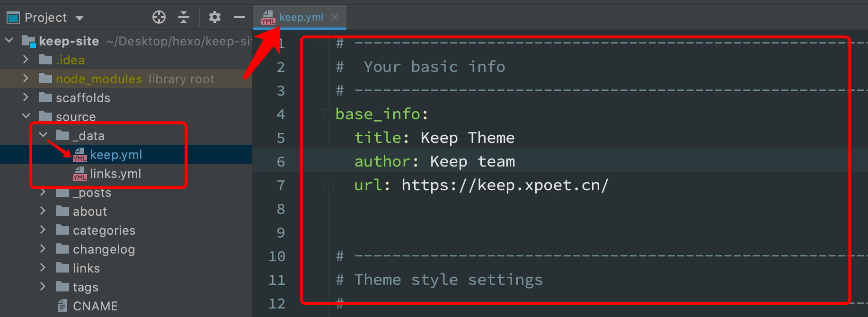Select the changelog folder label
This screenshot has height=317, width=868.
click(x=104, y=249)
